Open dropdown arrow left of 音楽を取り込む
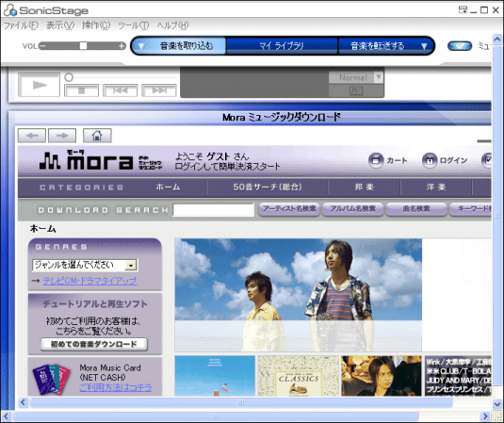This screenshot has height=423, width=504. click(141, 46)
